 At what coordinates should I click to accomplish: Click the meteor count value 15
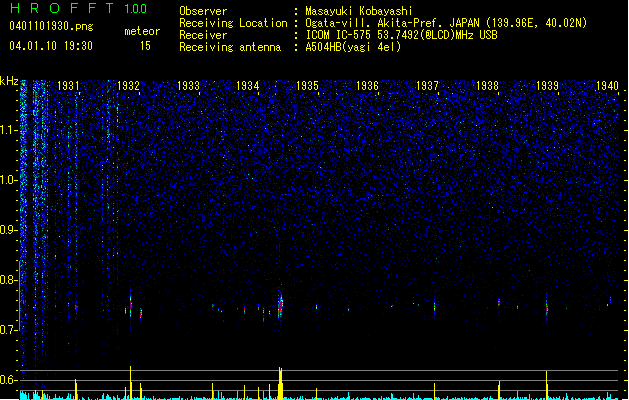145,46
